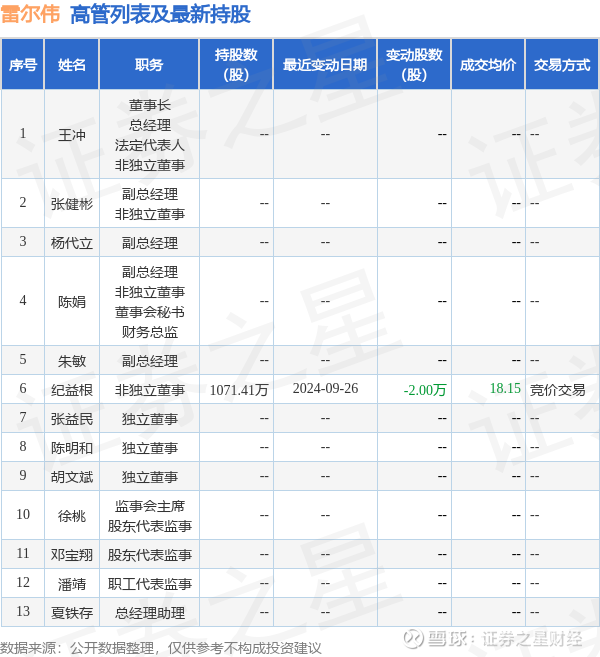Click the 高管列表及最新持股 title text
The height and width of the screenshot is (657, 600).
(x=160, y=14)
